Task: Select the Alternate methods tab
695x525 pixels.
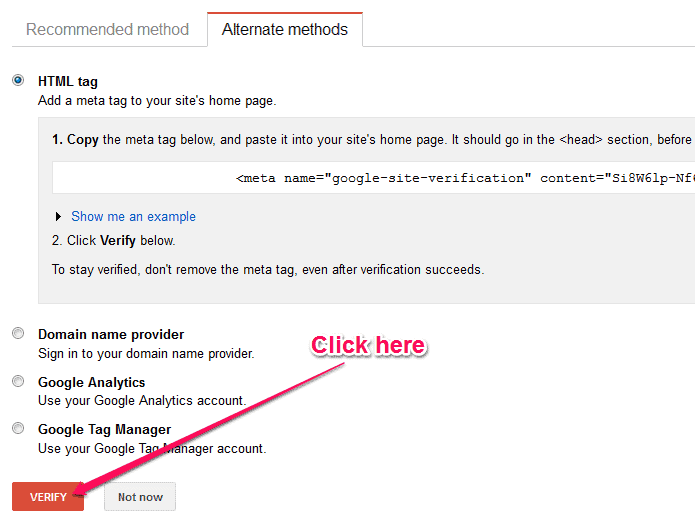Action: coord(285,29)
